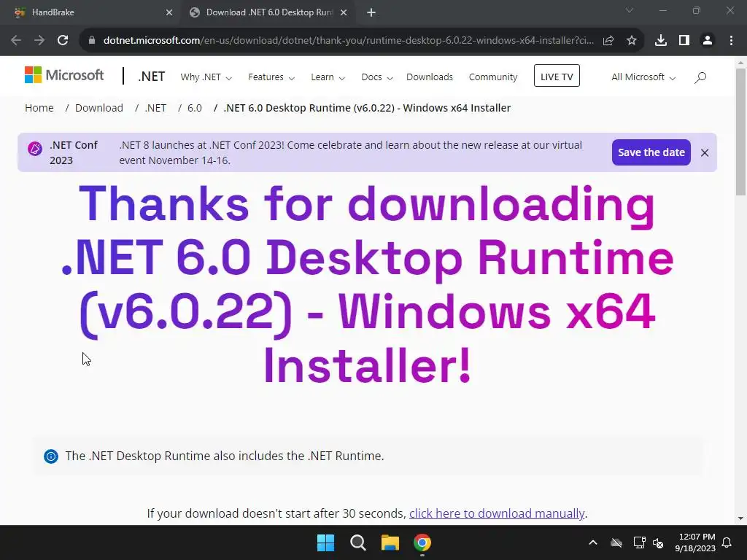Open a new tab with the plus icon

[371, 13]
